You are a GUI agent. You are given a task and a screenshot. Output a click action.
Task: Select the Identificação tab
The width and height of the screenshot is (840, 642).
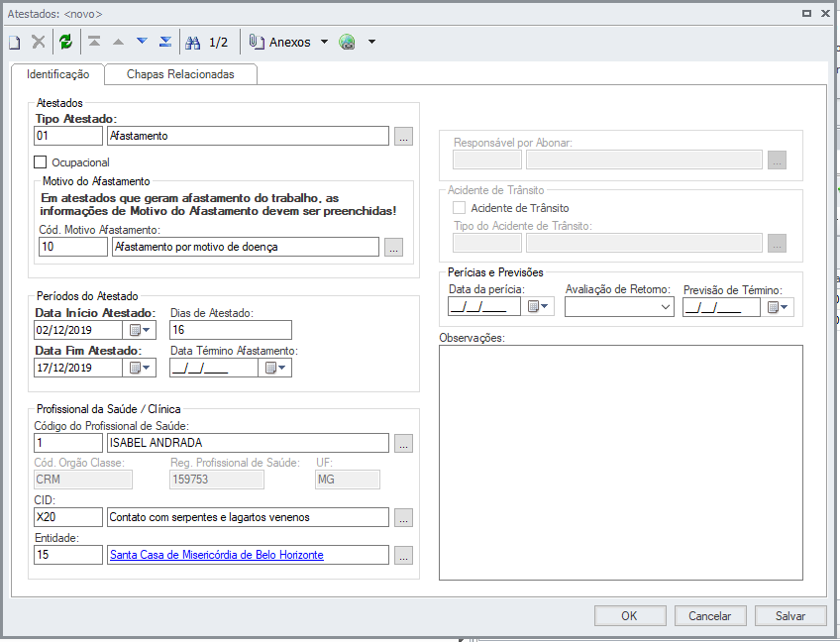click(58, 74)
